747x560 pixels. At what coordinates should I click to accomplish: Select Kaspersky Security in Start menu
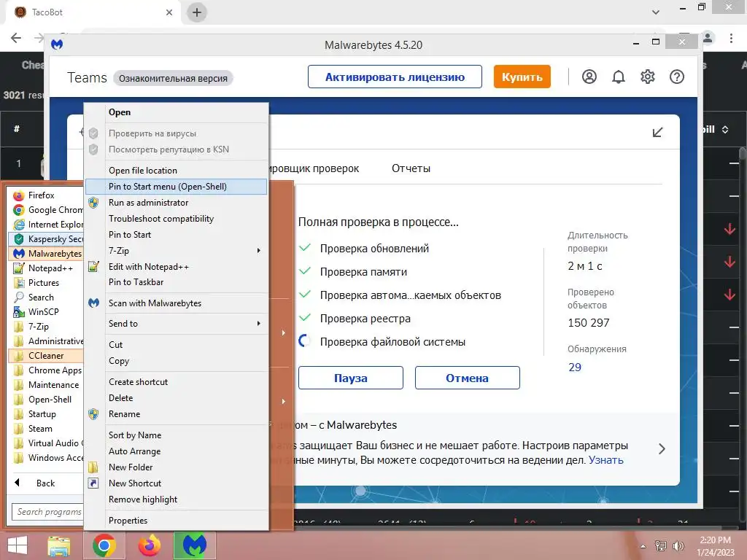46,239
